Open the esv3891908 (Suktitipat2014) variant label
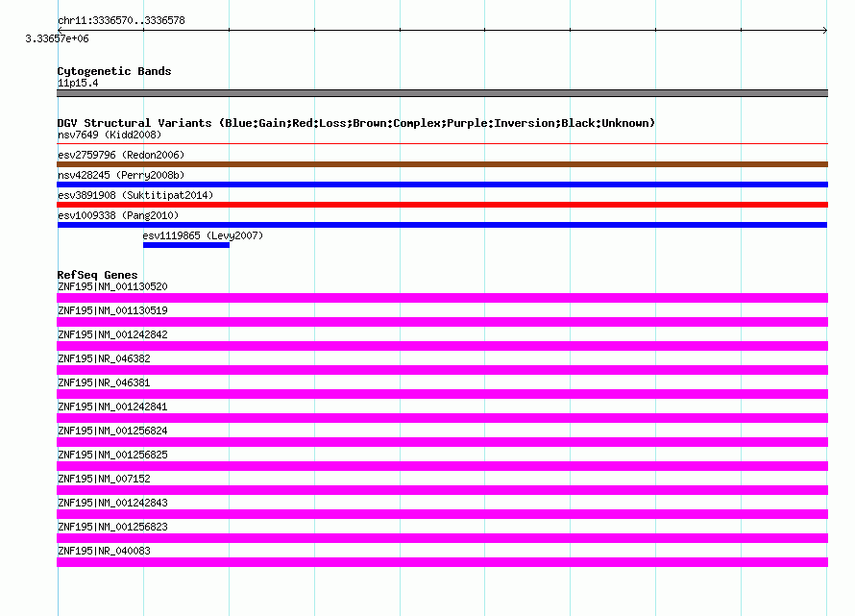The height and width of the screenshot is (616, 855). (x=135, y=195)
